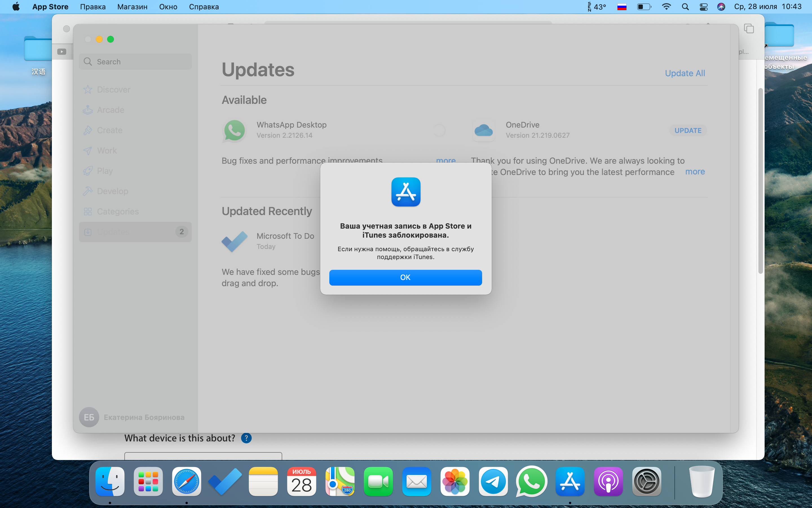Open Telegram from the Dock

click(x=493, y=481)
